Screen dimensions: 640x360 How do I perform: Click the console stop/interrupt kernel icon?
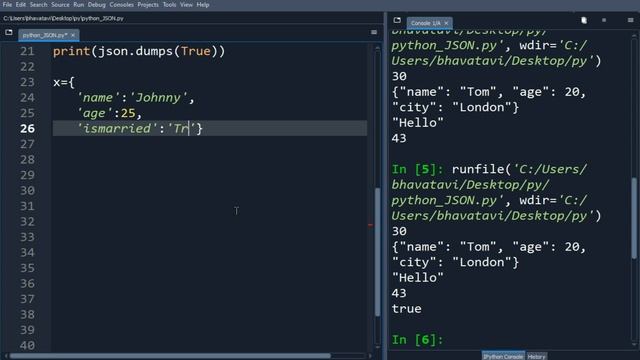604,20
